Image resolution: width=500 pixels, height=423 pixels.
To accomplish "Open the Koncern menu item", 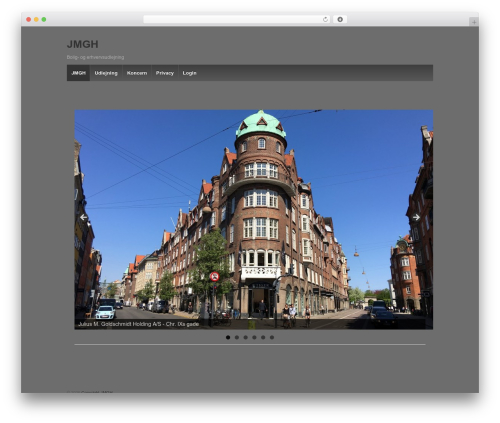I will 137,73.
